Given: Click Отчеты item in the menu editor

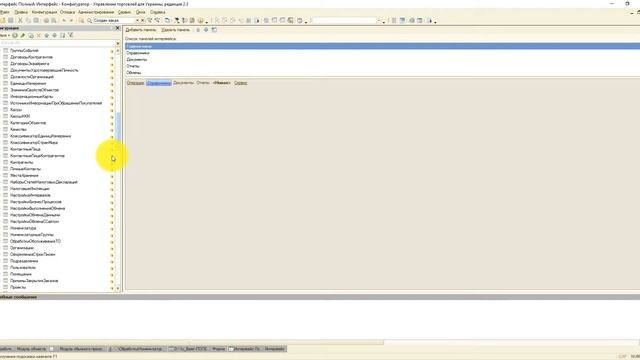Looking at the screenshot, I should click(202, 83).
